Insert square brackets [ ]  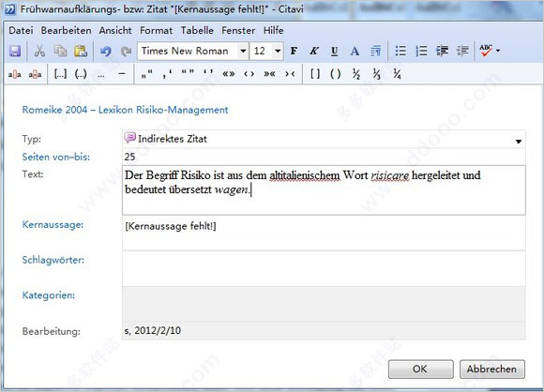pos(315,74)
